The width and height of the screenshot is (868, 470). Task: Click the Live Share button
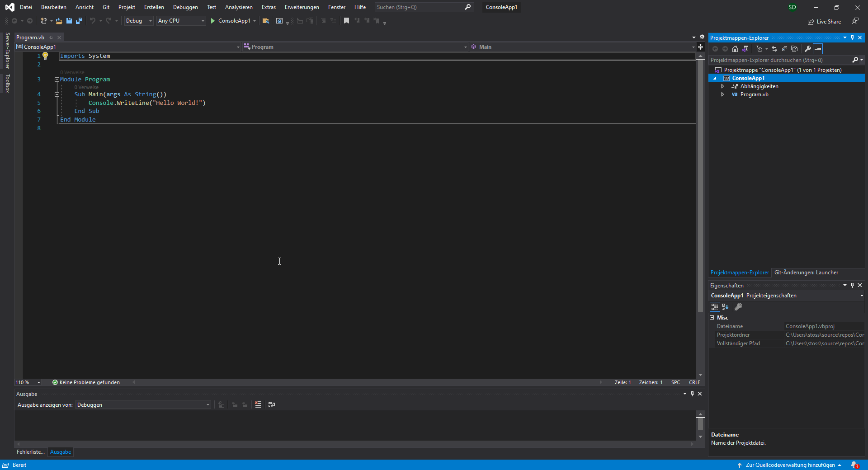click(x=824, y=22)
